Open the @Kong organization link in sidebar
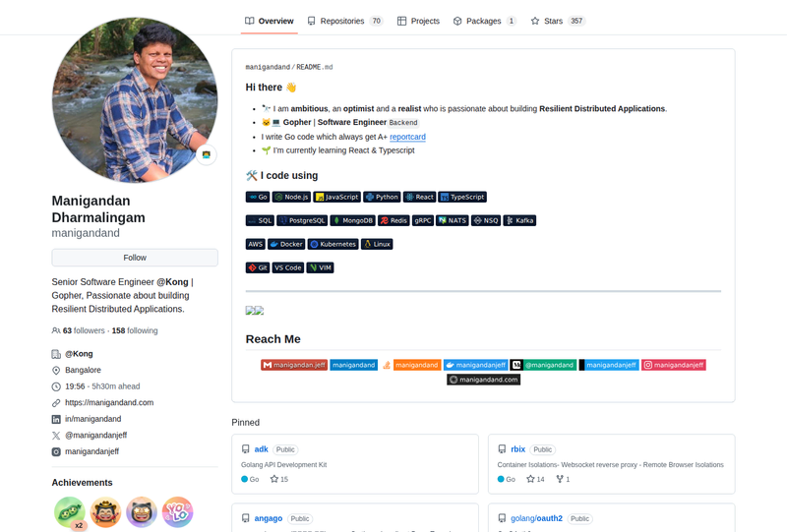This screenshot has height=532, width=787. (x=79, y=354)
